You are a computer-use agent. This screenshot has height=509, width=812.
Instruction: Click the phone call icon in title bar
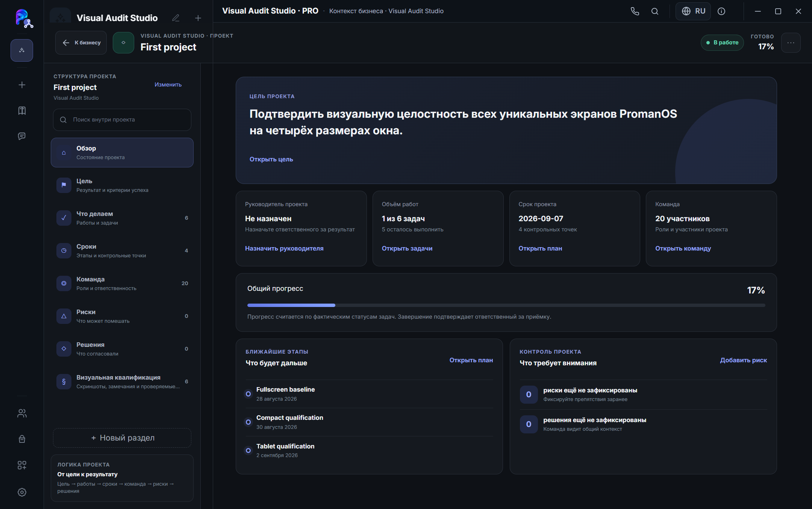click(635, 11)
